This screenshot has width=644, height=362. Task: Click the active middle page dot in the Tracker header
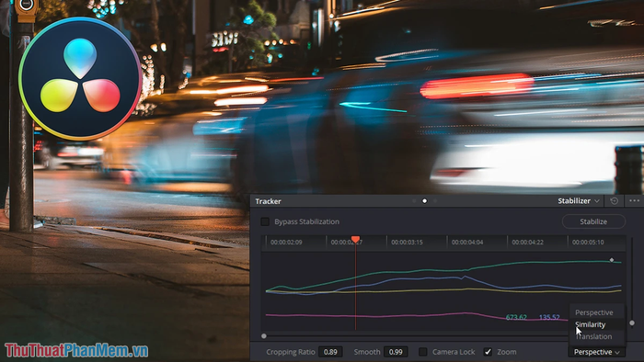[x=425, y=201]
